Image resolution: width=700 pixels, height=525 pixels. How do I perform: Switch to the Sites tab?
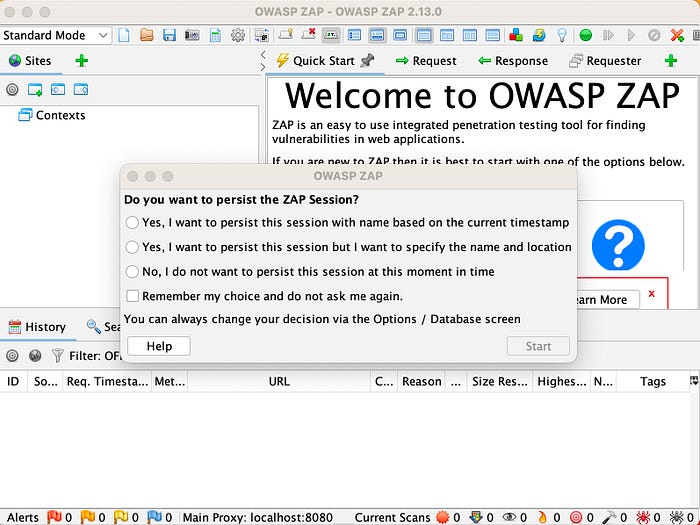[x=30, y=60]
